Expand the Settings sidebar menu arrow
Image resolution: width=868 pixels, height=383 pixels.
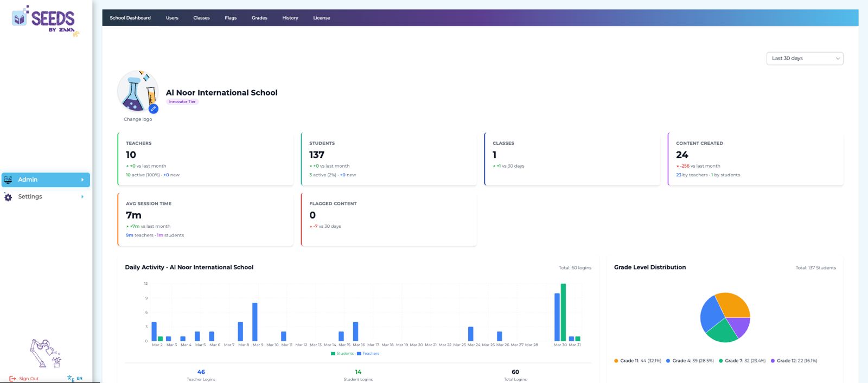(82, 197)
